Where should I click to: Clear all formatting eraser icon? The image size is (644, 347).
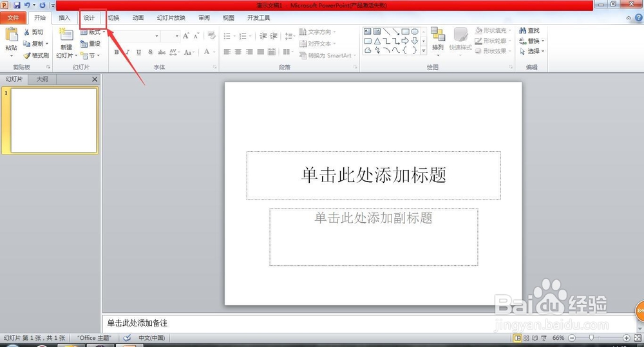pos(211,35)
